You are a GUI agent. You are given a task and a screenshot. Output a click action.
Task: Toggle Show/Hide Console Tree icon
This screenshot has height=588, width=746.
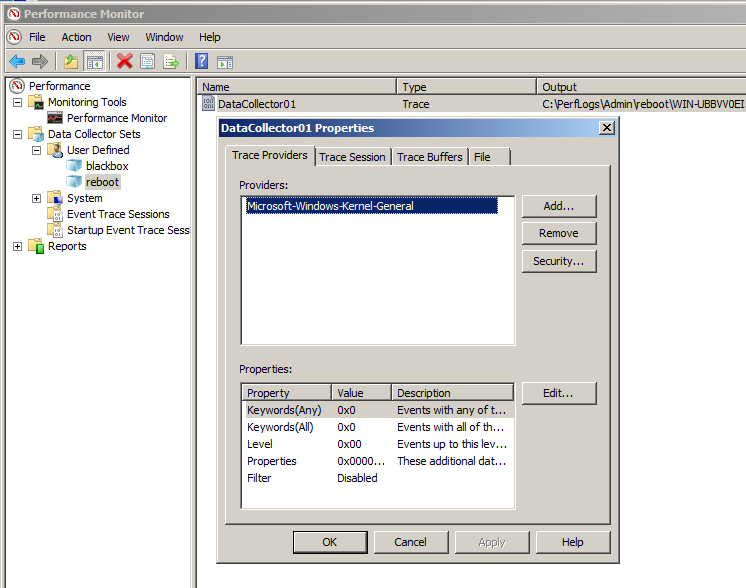point(94,61)
